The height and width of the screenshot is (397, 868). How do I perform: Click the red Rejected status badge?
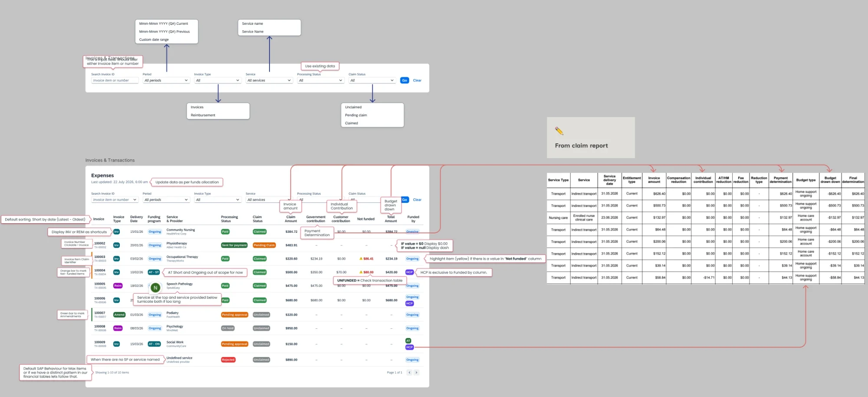coord(228,360)
